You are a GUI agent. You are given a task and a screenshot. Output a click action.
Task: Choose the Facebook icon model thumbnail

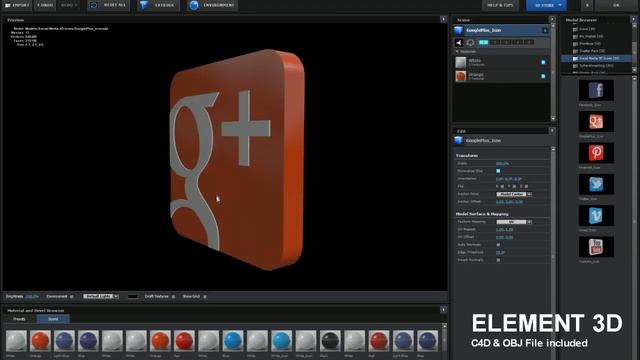[x=596, y=90]
